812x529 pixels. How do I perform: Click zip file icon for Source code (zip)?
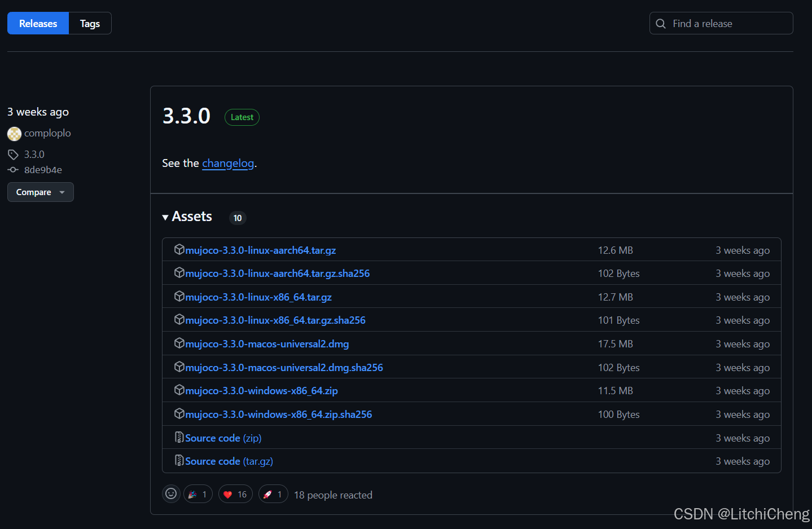point(179,437)
